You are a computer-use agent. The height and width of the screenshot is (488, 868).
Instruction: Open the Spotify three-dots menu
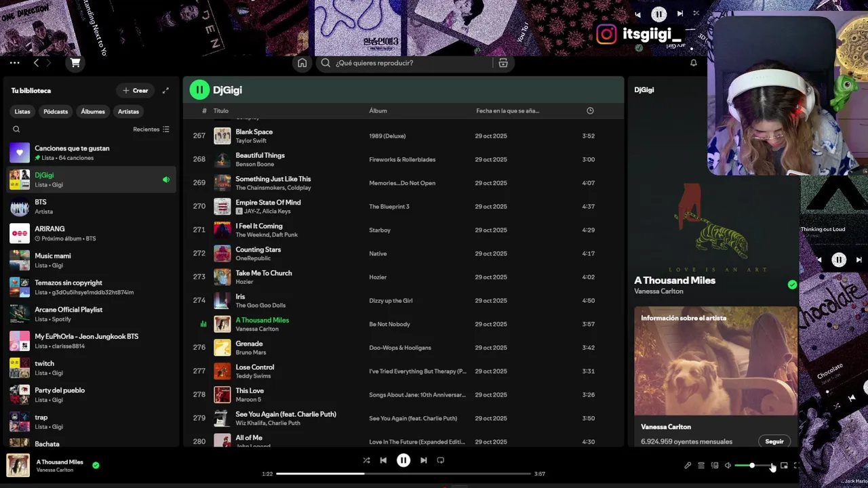click(x=14, y=63)
